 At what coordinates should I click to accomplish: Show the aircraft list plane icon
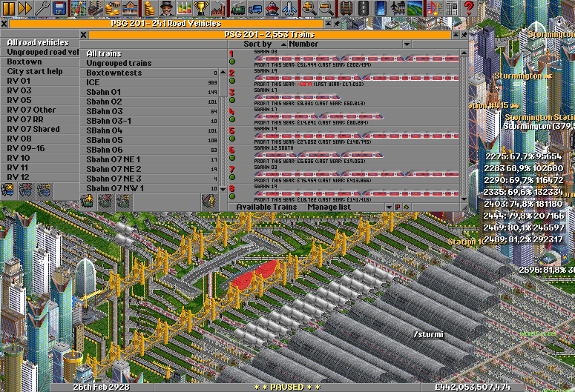pos(288,8)
